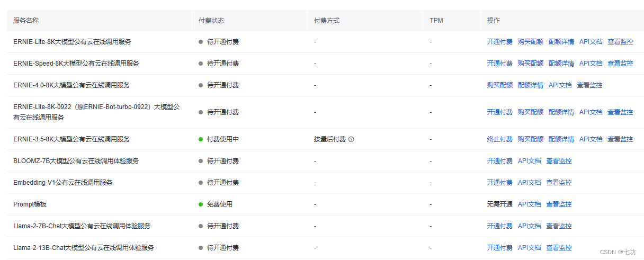Select the Llama-2-7B-Chat service name
The width and height of the screenshot is (644, 260).
click(x=82, y=226)
